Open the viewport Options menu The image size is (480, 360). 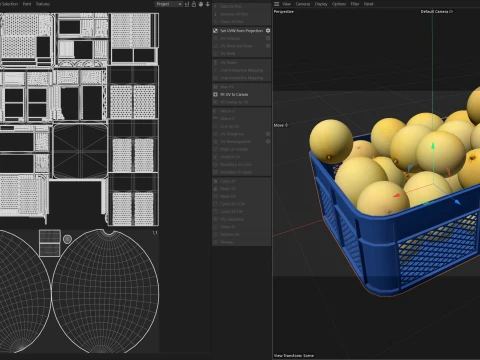(x=339, y=4)
